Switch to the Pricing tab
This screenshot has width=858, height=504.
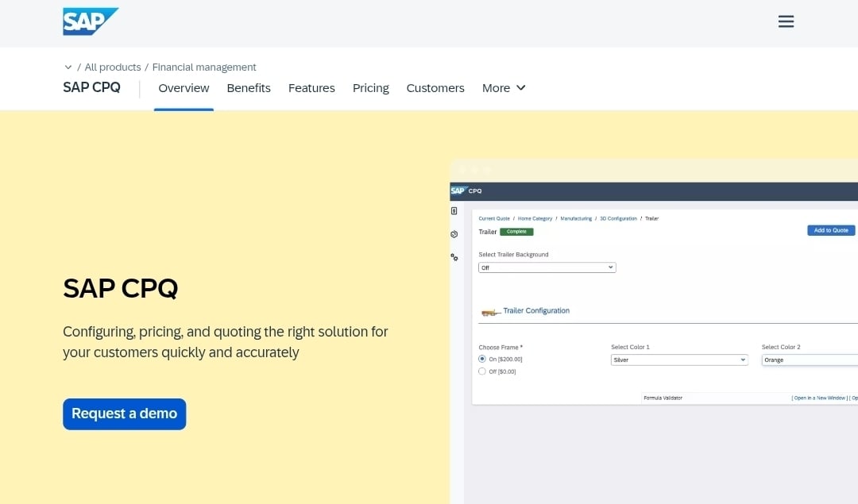coord(370,88)
